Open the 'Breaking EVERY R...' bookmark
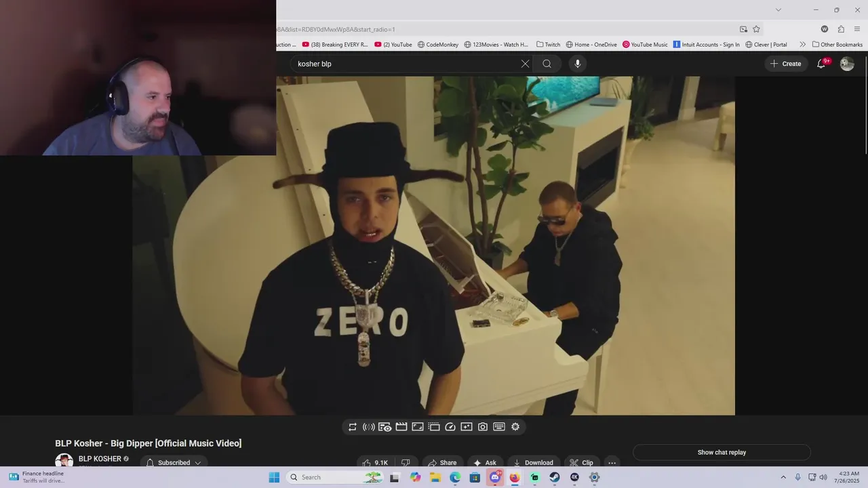The width and height of the screenshot is (868, 488). [335, 45]
